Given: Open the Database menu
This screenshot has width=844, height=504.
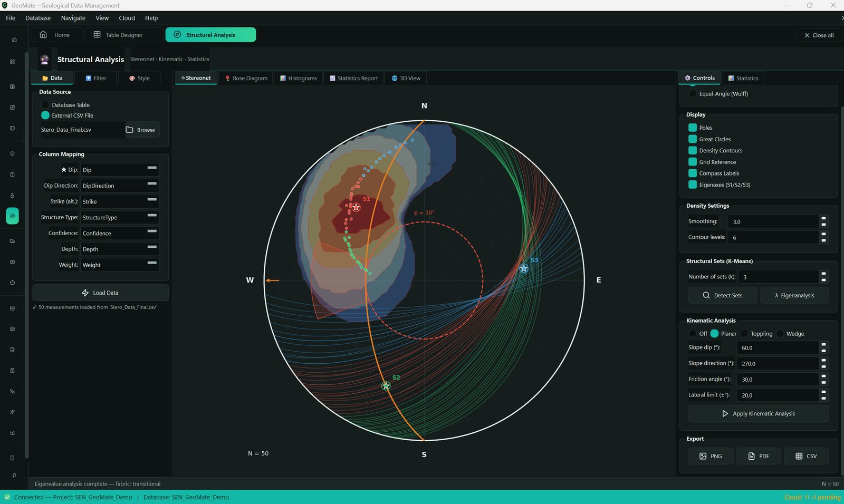Looking at the screenshot, I should click(38, 18).
